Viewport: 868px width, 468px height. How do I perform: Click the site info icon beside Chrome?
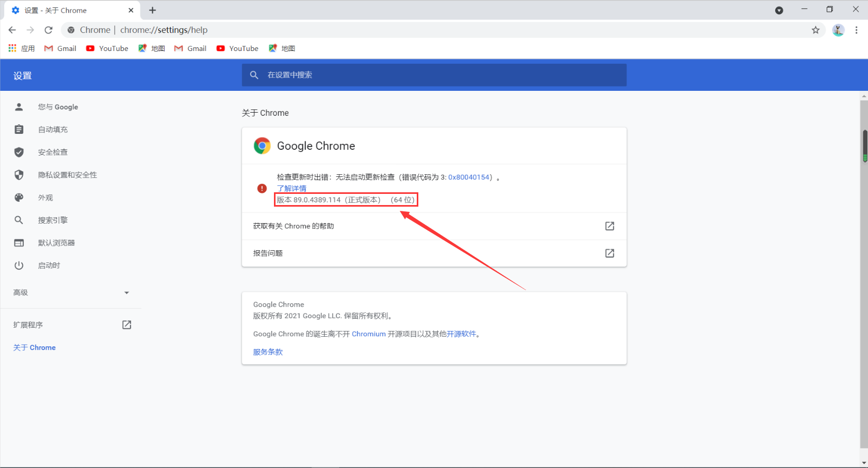click(71, 30)
